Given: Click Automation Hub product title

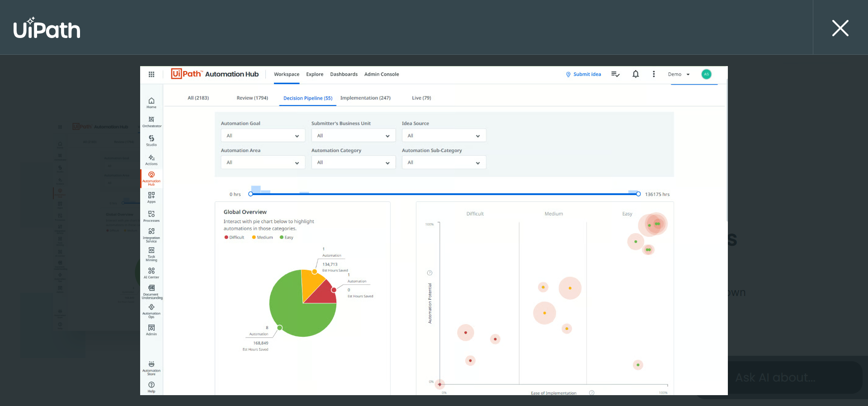Looking at the screenshot, I should pos(232,74).
